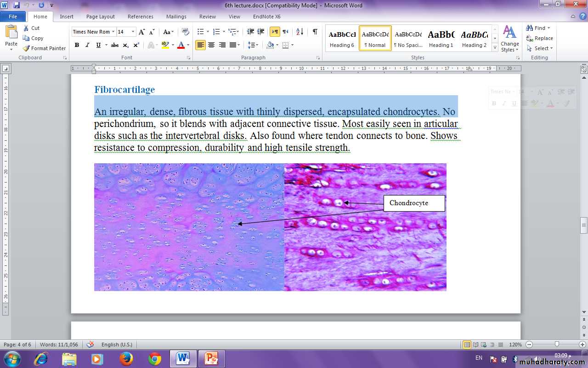
Task: Open Firefox from the taskbar
Action: click(x=126, y=358)
